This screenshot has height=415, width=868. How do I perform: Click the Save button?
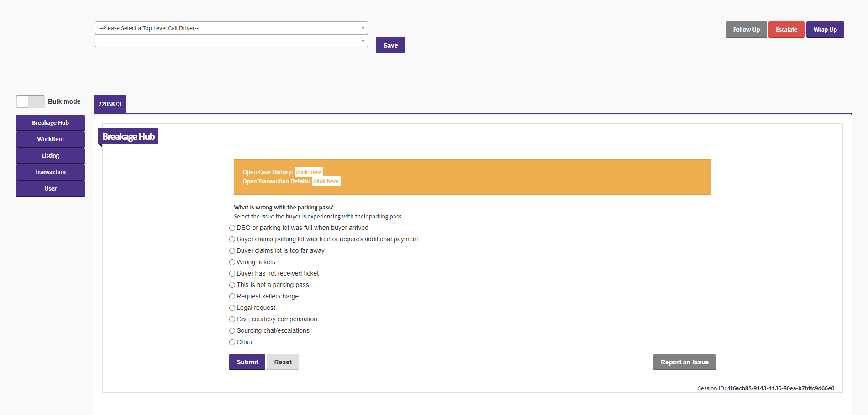coord(390,45)
